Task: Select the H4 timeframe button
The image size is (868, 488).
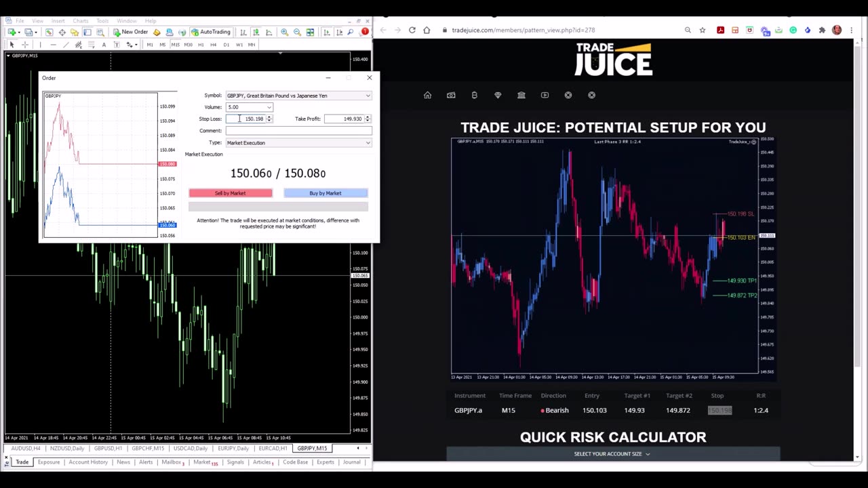Action: (213, 45)
